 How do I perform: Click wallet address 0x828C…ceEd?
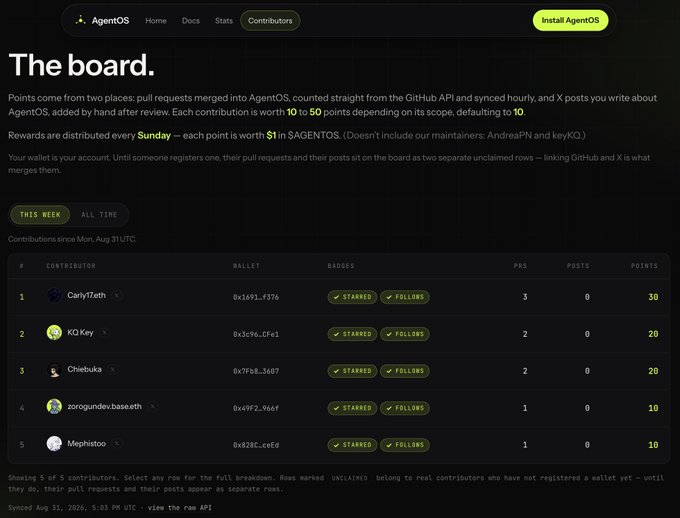[256, 445]
